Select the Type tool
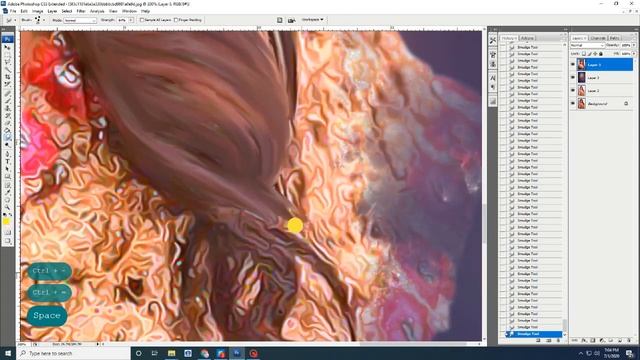640x360 pixels. tap(8, 162)
